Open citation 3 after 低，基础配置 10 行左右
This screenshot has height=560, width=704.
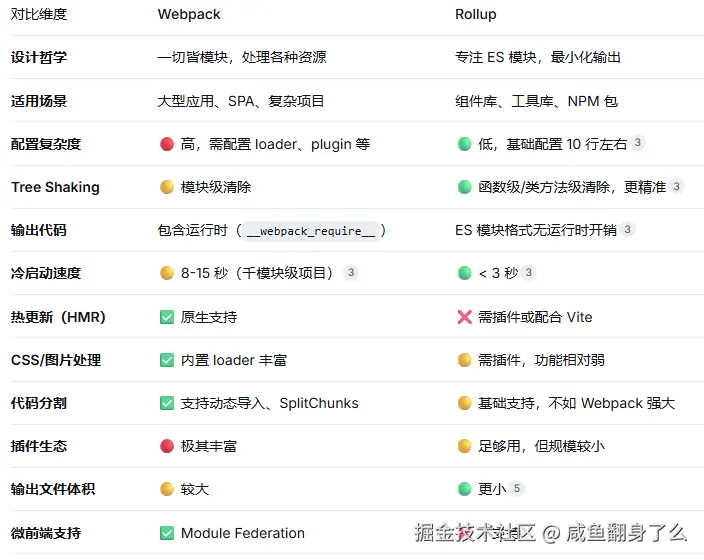(637, 143)
